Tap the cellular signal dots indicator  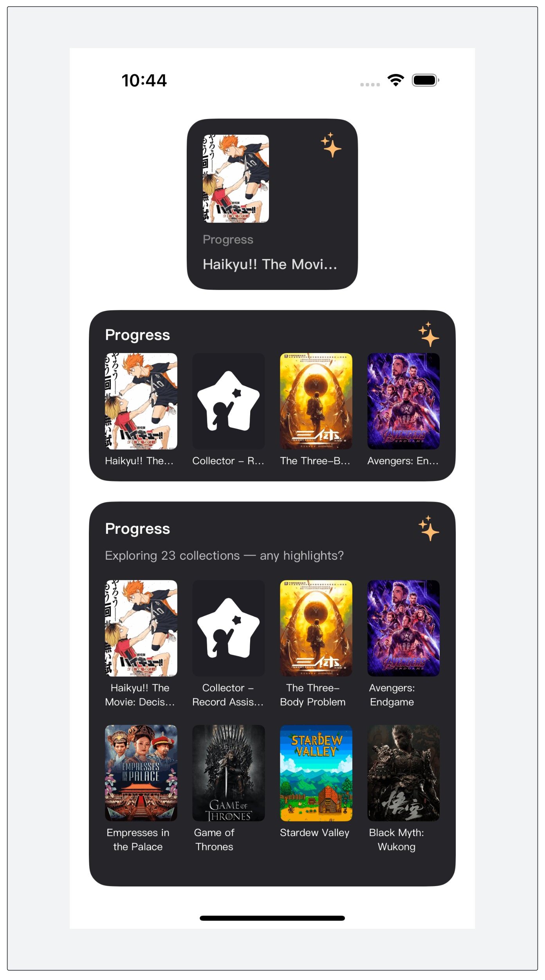370,85
